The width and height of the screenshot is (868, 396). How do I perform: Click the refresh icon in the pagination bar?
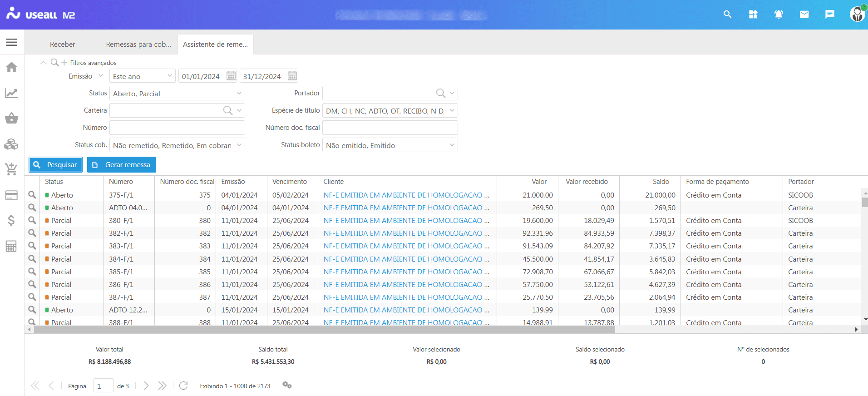[183, 386]
